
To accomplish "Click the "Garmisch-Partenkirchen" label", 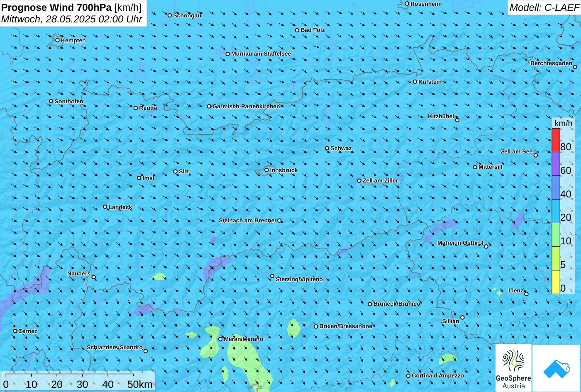I will [246, 106].
